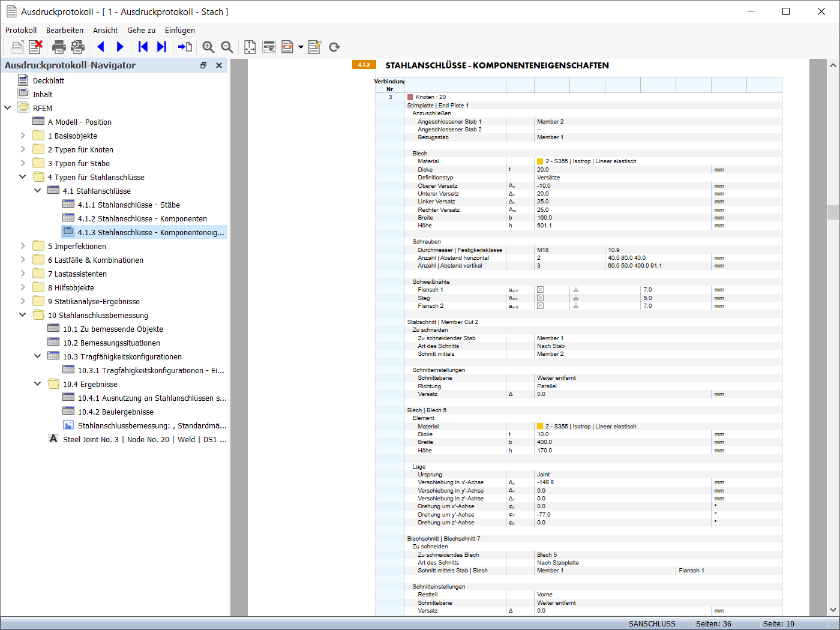
Task: Select 10.2 Bemessungssituationen item
Action: [x=112, y=343]
